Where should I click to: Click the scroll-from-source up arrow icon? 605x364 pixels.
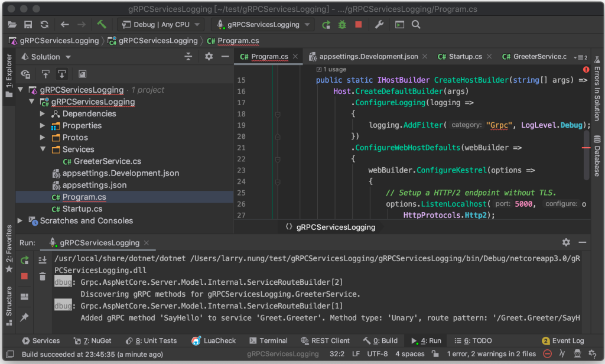(x=45, y=74)
